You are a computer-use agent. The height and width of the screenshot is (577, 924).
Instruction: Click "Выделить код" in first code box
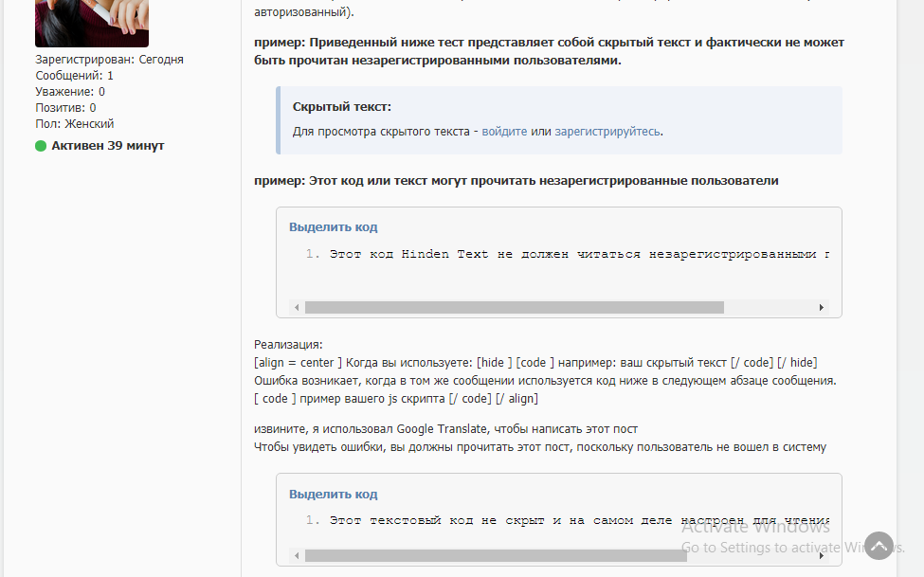[x=333, y=226]
